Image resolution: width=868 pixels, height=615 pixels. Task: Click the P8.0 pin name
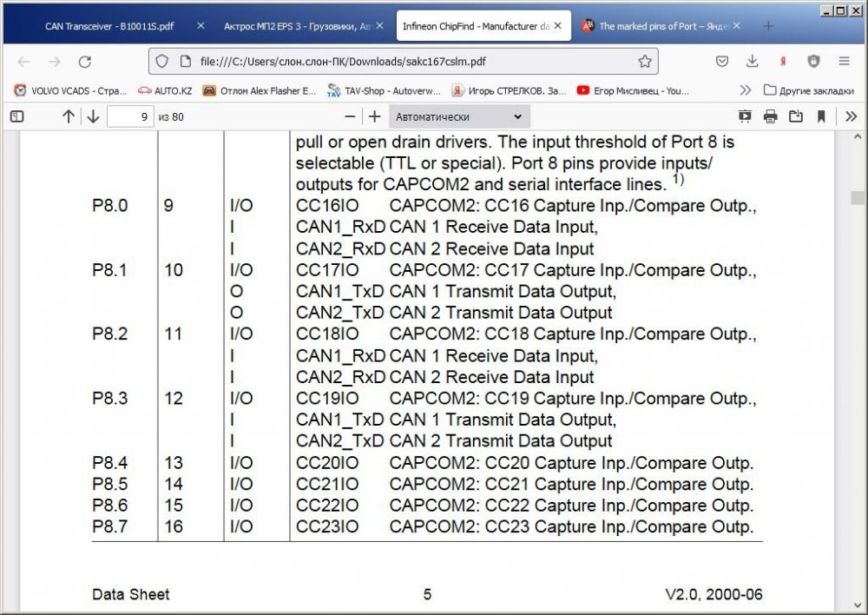pos(109,206)
